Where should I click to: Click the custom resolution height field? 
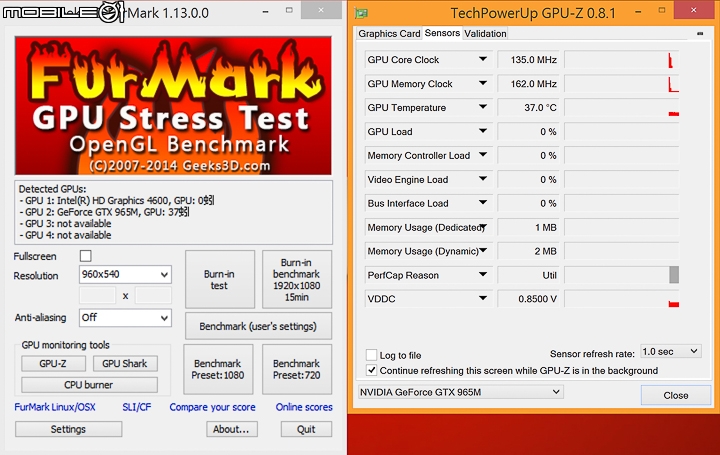[x=153, y=296]
